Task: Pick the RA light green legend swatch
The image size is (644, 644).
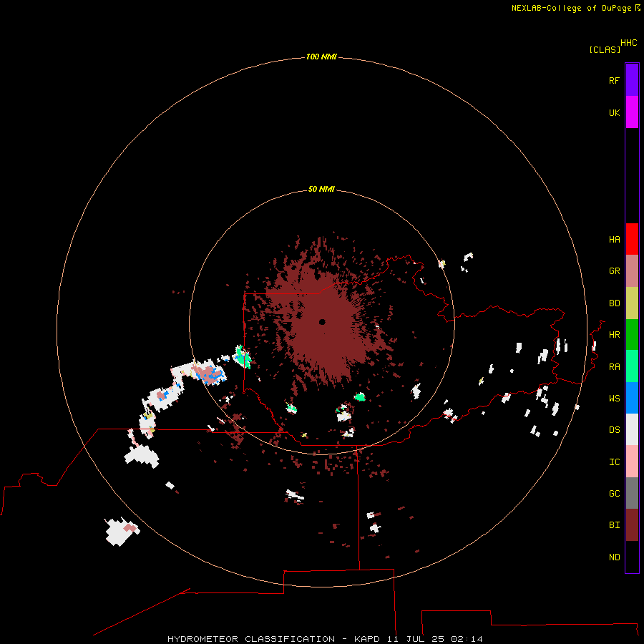Action: point(632,366)
